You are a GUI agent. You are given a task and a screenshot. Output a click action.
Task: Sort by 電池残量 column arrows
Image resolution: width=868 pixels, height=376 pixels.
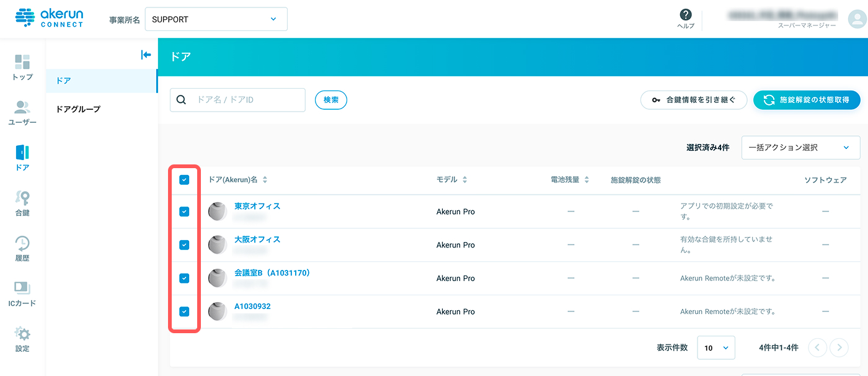click(x=587, y=180)
